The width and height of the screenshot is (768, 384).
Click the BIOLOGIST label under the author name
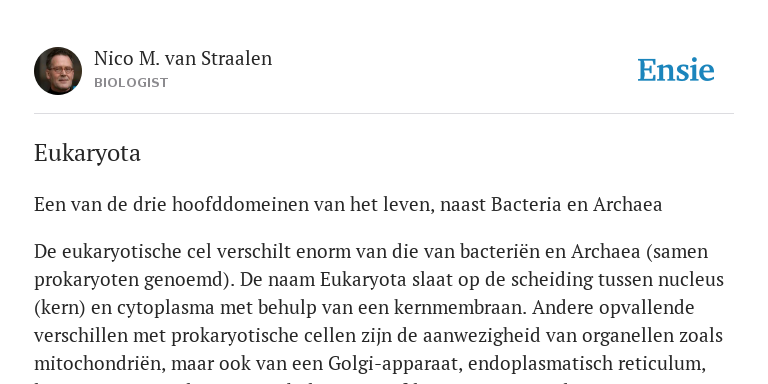click(x=131, y=83)
